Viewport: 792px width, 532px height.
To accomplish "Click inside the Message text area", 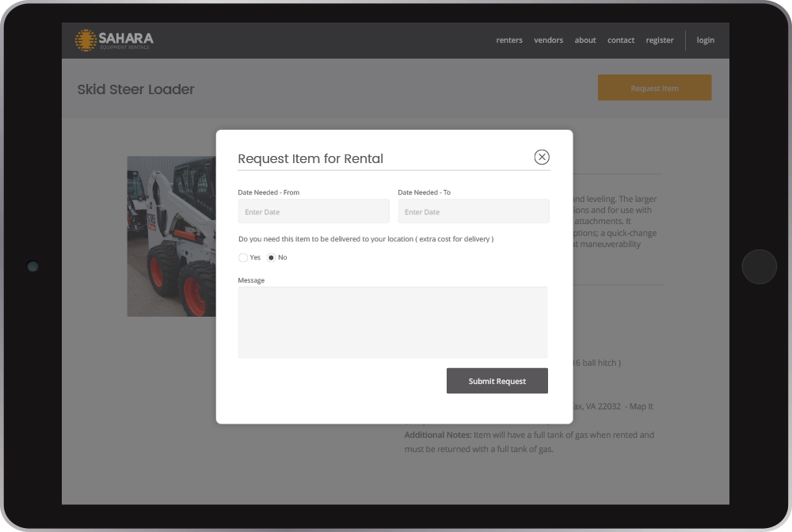I will (392, 322).
